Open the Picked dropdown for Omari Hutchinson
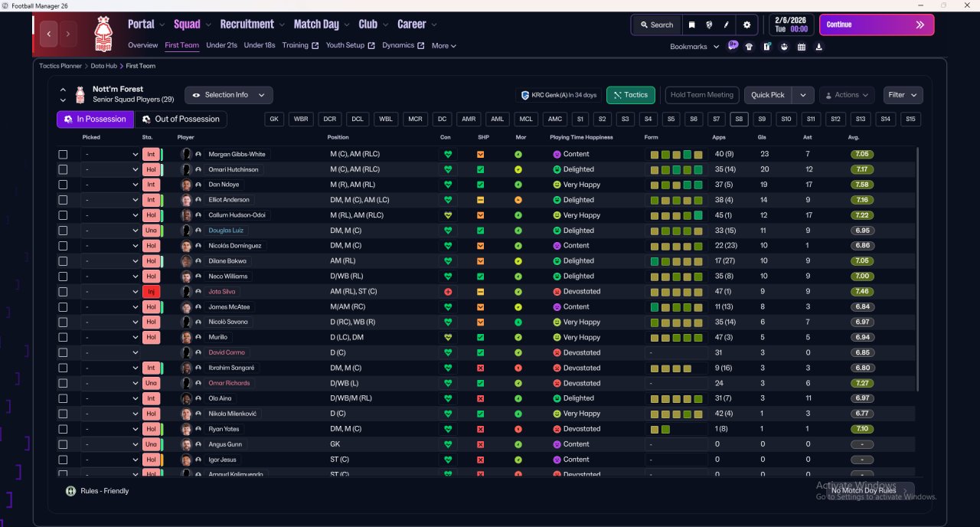 pos(110,169)
